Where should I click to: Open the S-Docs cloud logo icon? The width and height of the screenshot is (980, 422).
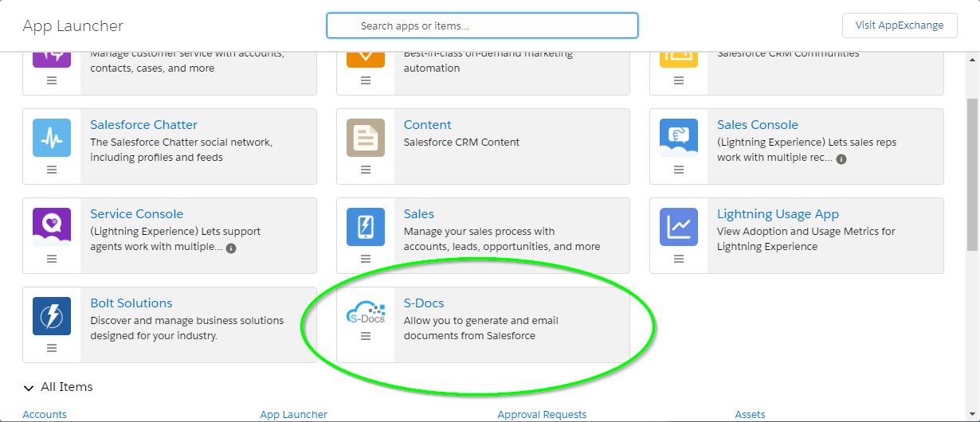point(366,314)
